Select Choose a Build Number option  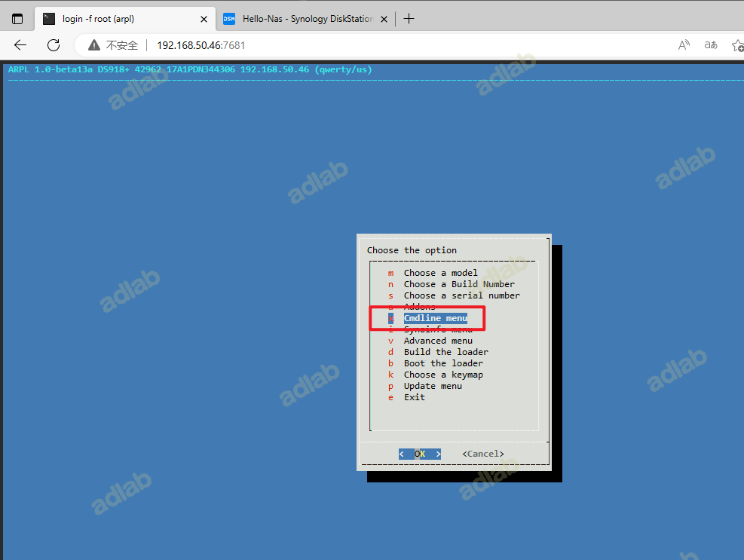[458, 284]
